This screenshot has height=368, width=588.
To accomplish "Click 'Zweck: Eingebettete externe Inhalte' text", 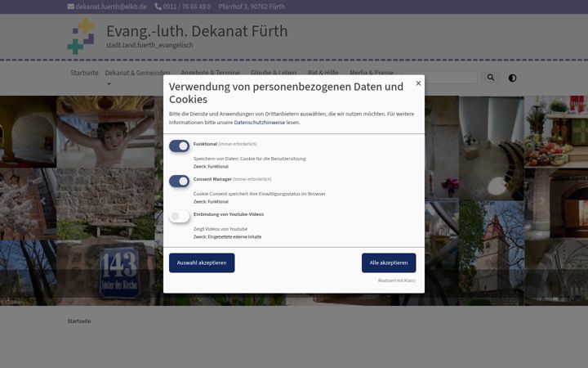I will click(x=227, y=237).
